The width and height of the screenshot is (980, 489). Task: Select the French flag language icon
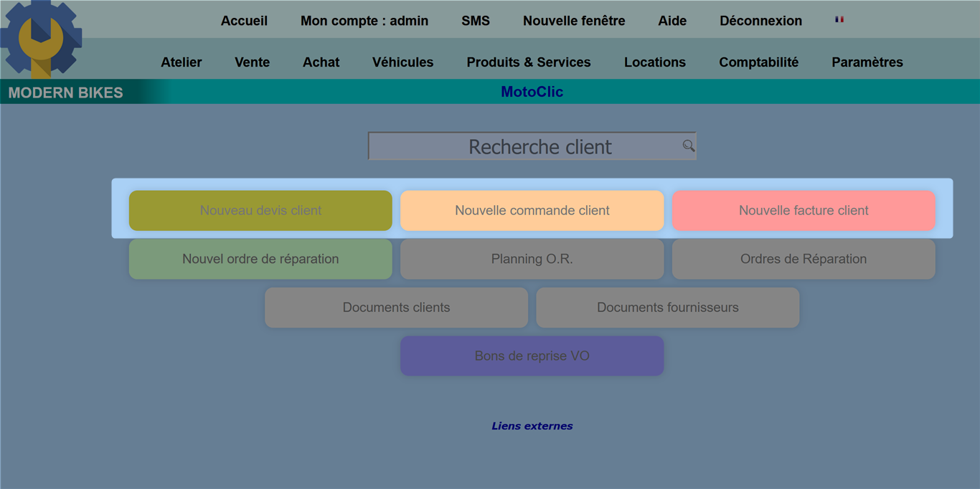coord(839,20)
